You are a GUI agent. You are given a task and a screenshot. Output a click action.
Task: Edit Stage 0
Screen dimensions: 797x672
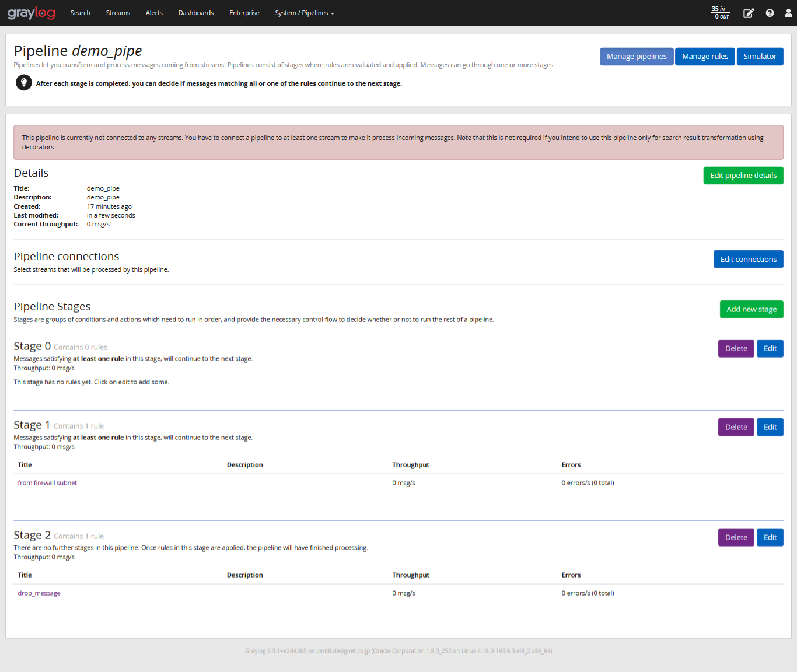pos(770,348)
